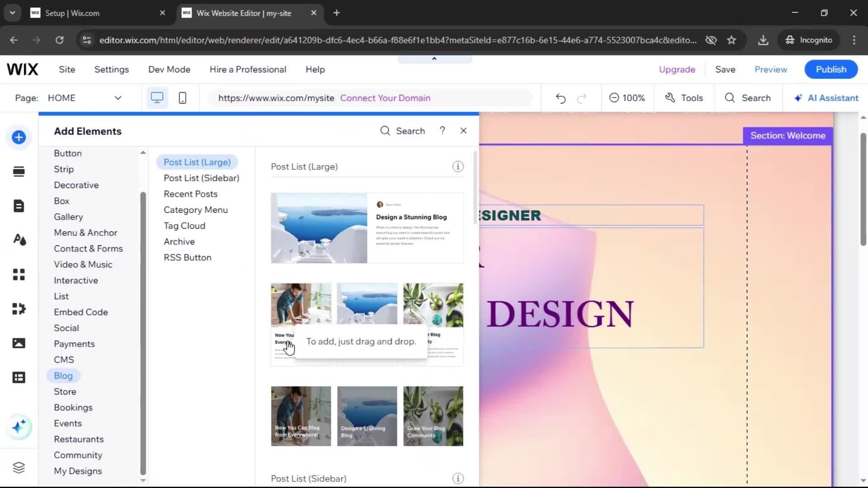This screenshot has width=868, height=488.
Task: Click the category list scroll-up arrow
Action: coord(143,153)
